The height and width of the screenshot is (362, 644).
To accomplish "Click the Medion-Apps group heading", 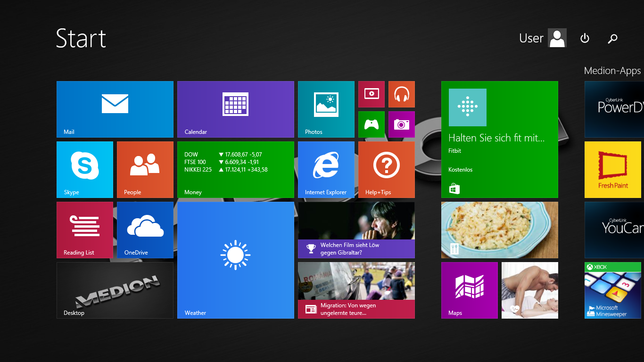I will click(x=612, y=71).
